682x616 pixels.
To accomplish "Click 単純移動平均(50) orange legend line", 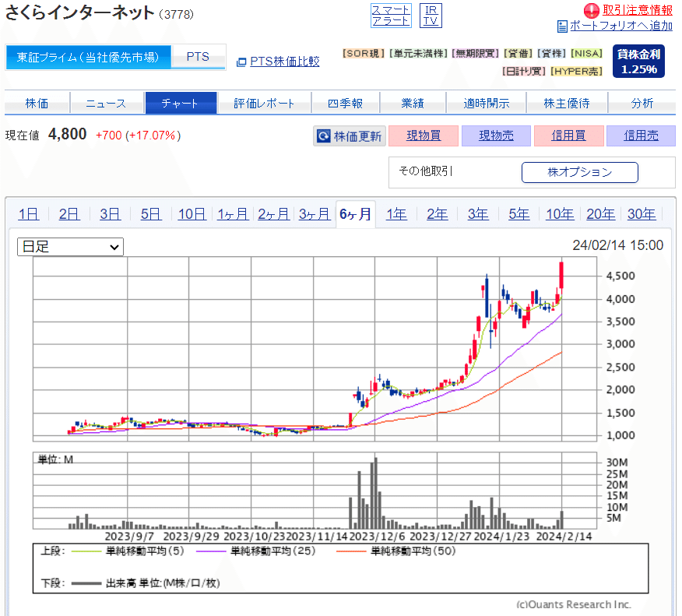I will click(351, 551).
